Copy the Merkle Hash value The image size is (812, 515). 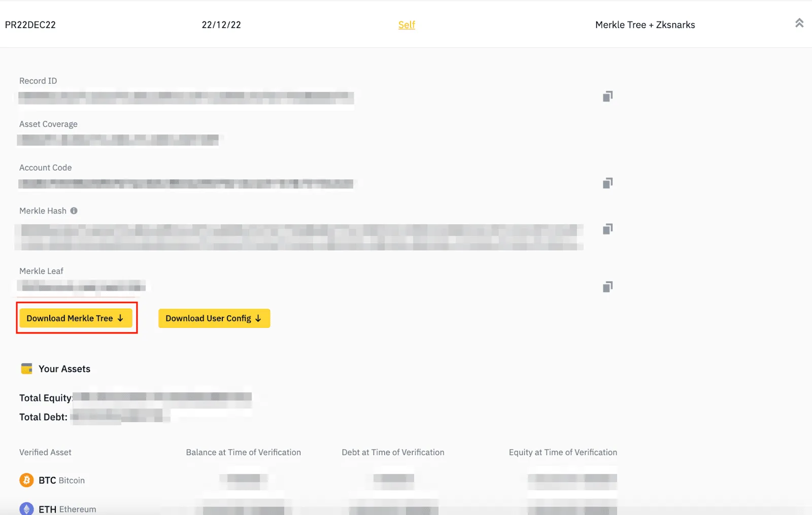click(x=607, y=229)
